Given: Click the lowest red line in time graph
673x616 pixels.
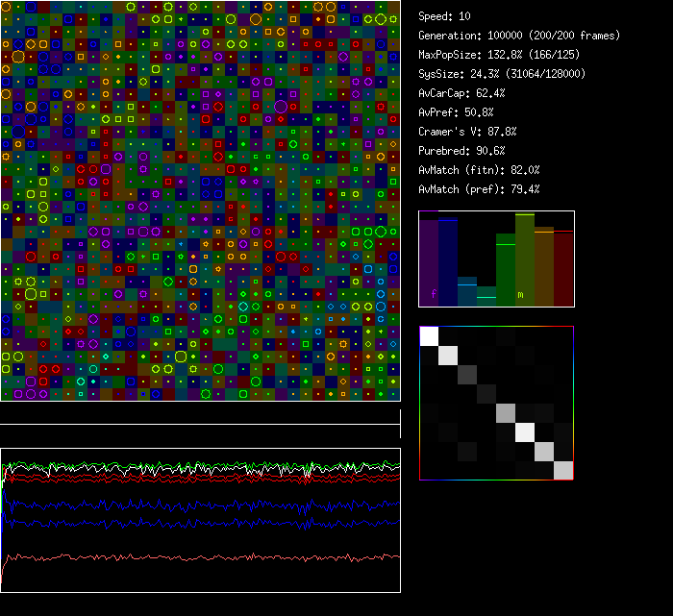Looking at the screenshot, I should pos(192,556).
